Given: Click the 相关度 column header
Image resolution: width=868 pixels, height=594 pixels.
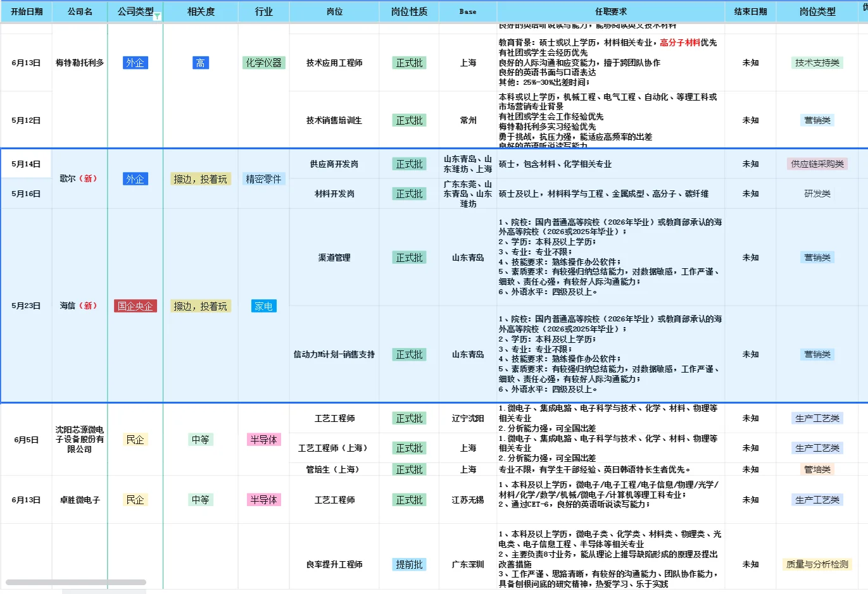Looking at the screenshot, I should (x=201, y=11).
